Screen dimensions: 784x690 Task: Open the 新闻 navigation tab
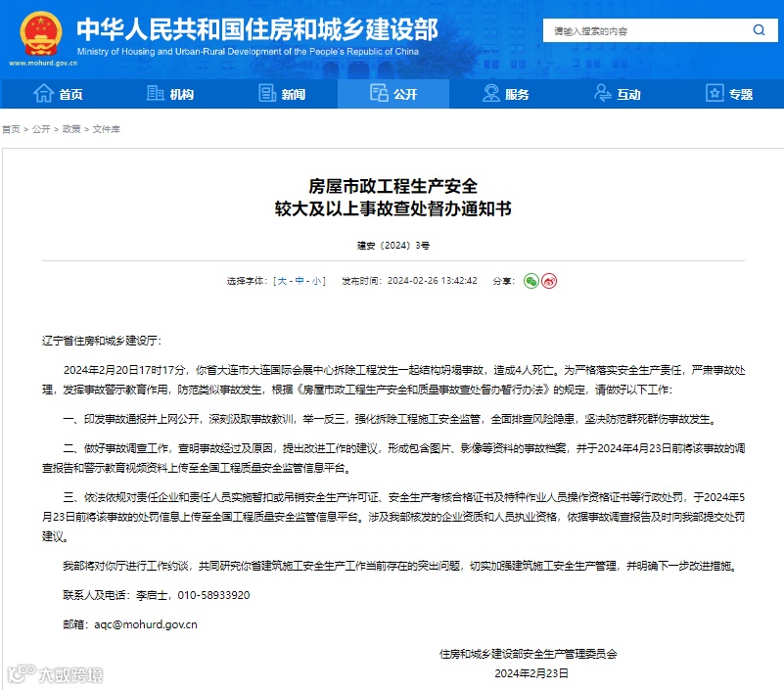282,94
